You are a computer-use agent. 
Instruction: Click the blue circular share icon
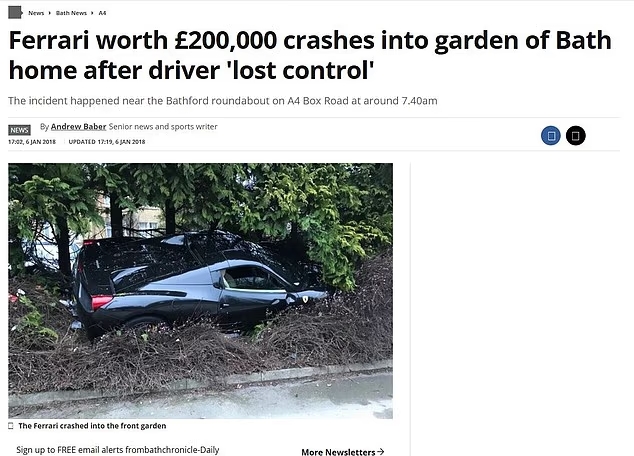pyautogui.click(x=551, y=136)
